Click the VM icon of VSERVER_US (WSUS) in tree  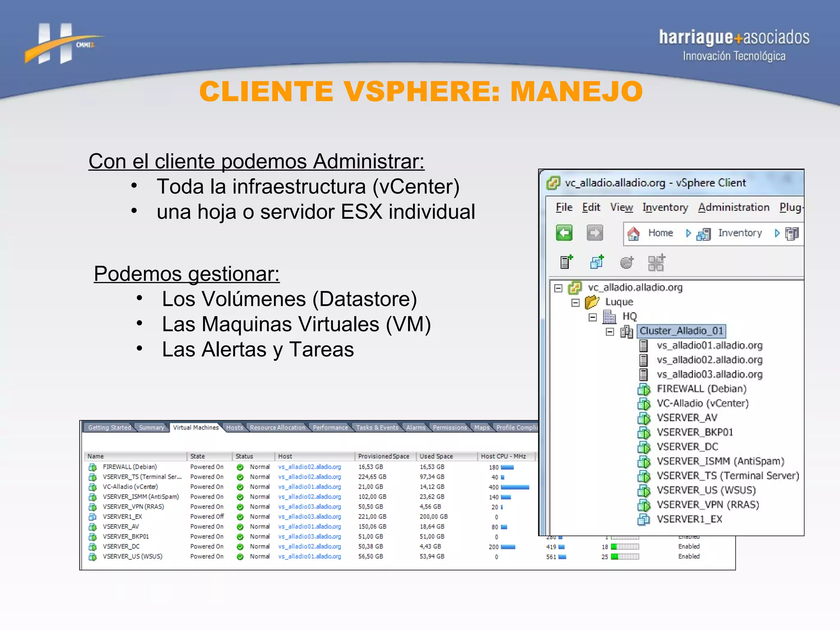tap(644, 491)
